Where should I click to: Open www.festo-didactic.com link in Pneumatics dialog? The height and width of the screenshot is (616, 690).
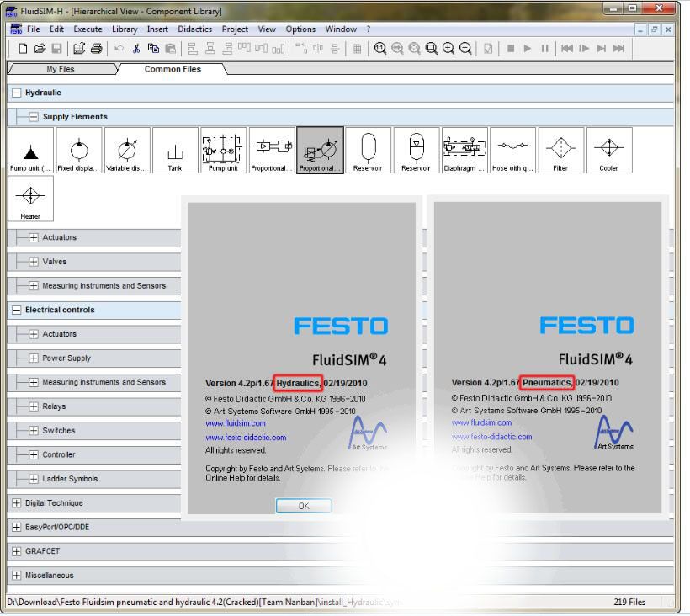click(492, 437)
